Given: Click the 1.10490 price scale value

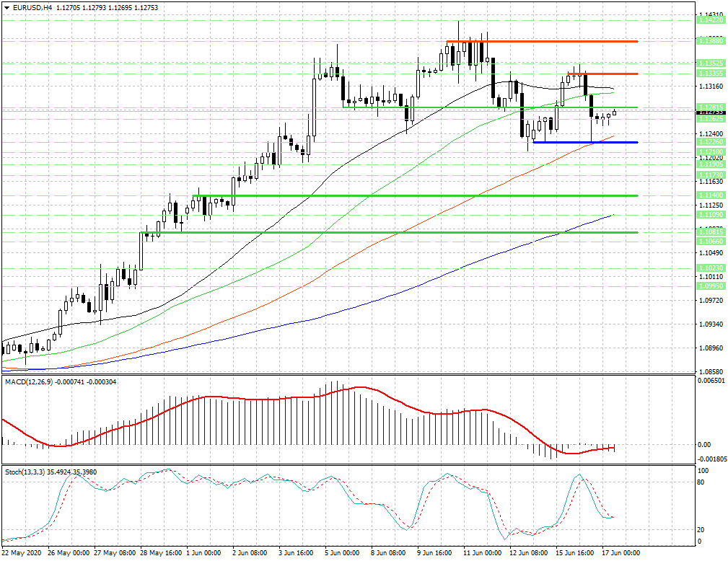Looking at the screenshot, I should pyautogui.click(x=711, y=253).
